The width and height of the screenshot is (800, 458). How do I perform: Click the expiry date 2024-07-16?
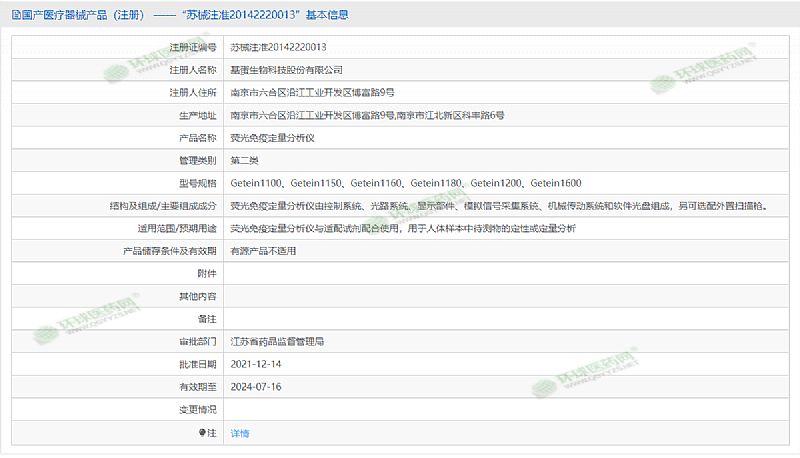pyautogui.click(x=255, y=387)
